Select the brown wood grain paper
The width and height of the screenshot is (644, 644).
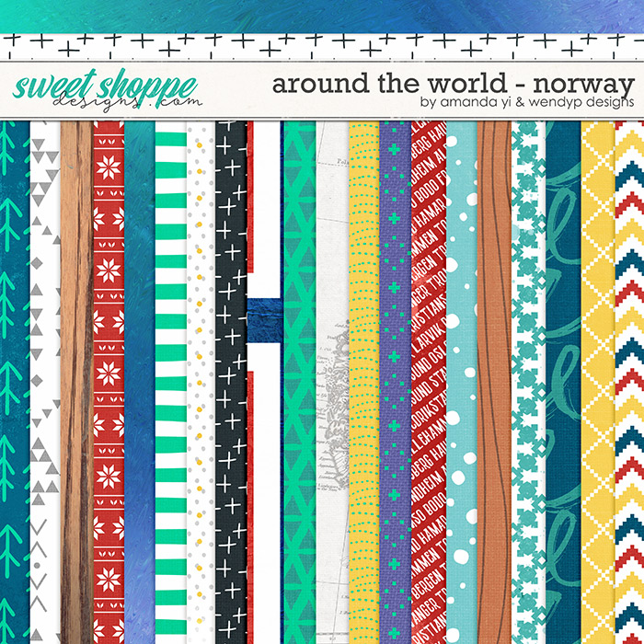point(76,383)
